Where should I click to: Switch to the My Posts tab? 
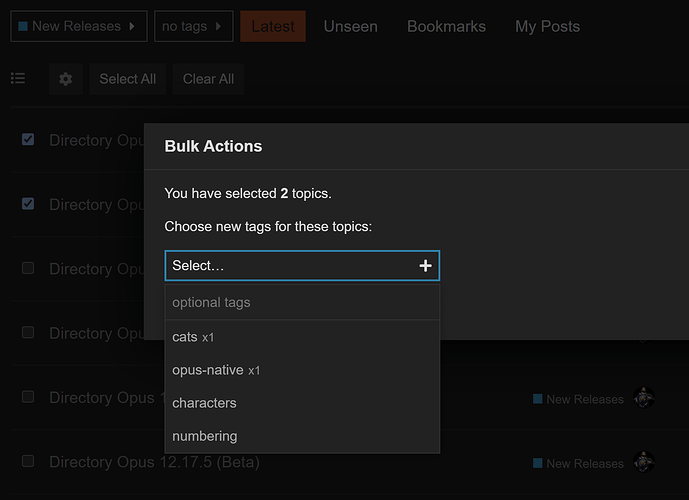pos(548,26)
